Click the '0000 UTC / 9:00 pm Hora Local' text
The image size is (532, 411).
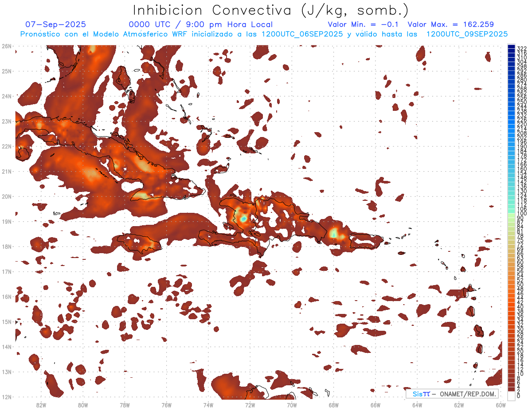coord(200,24)
